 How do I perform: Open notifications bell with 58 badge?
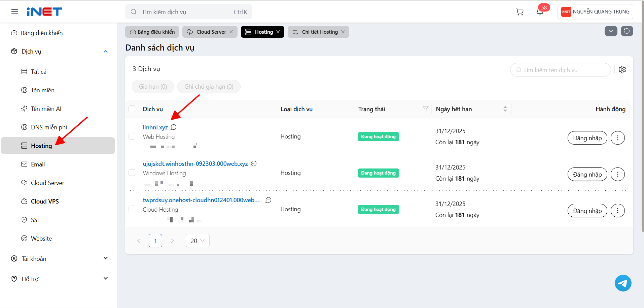pos(540,11)
